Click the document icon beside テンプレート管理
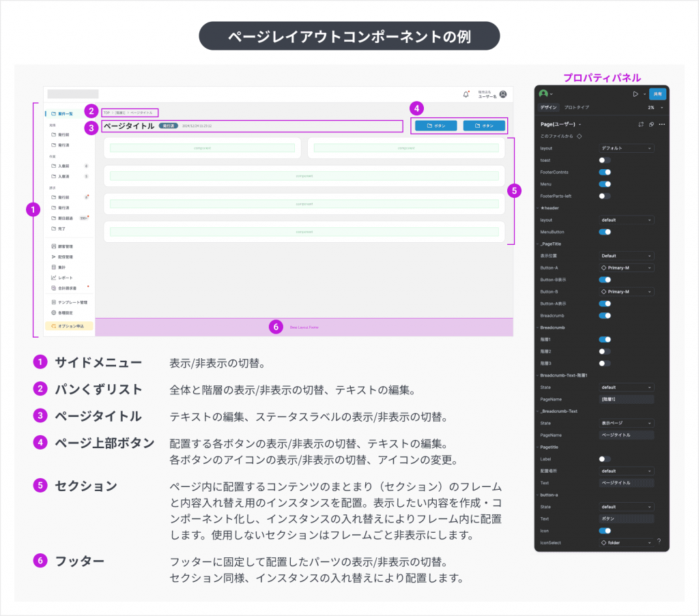Viewport: 699px width, 616px height. (53, 302)
